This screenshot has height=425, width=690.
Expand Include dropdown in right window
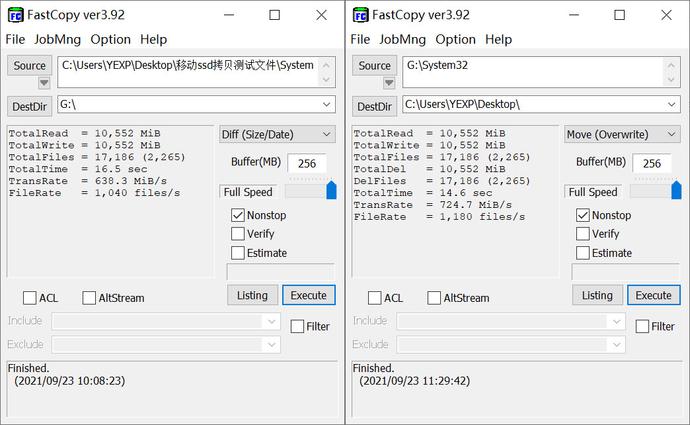pos(617,321)
